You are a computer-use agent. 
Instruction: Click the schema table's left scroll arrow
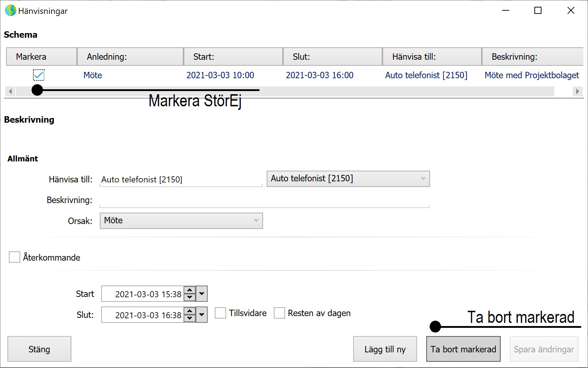point(10,91)
